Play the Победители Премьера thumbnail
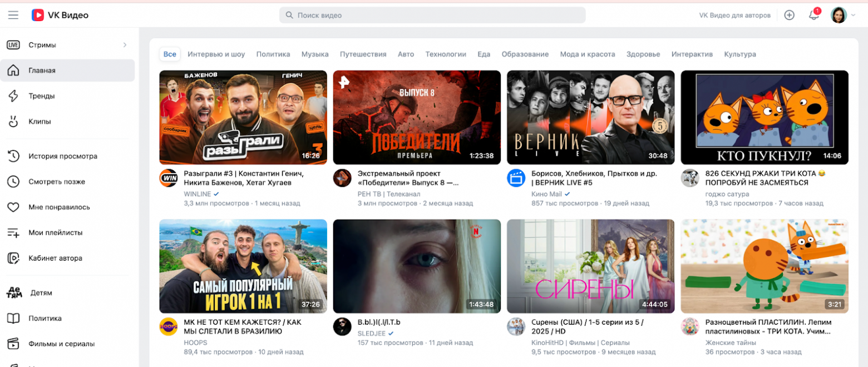This screenshot has height=367, width=868. coord(417,117)
